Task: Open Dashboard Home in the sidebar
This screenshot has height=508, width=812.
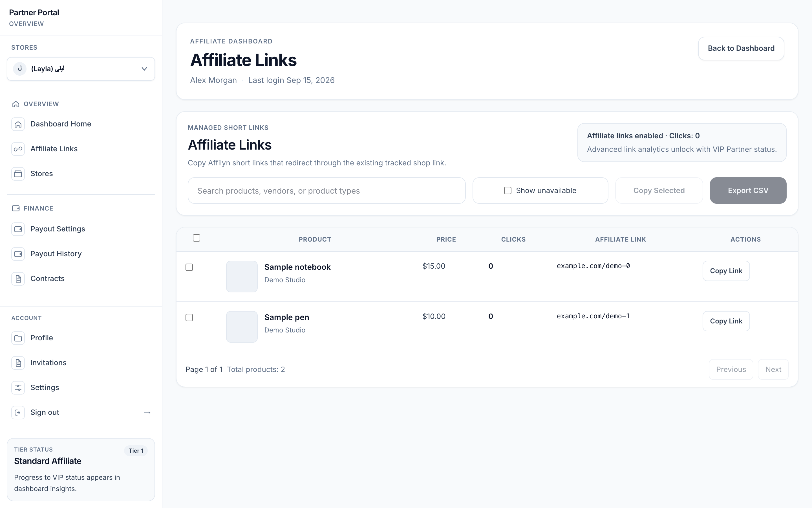Action: coord(81,124)
